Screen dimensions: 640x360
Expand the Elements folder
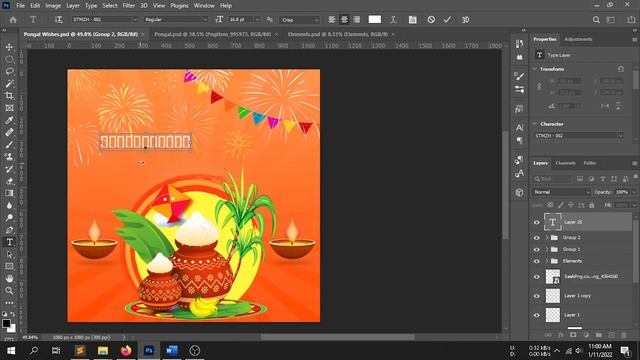tap(547, 261)
